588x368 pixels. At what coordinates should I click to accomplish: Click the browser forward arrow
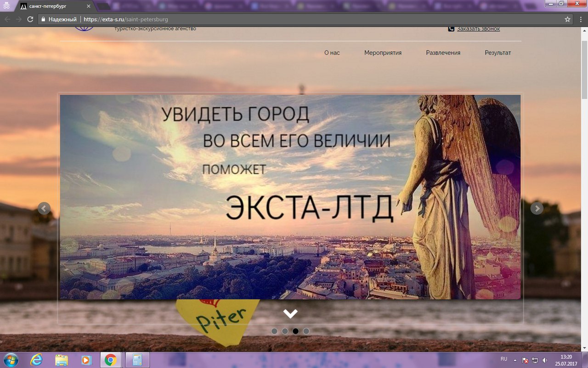(x=19, y=19)
